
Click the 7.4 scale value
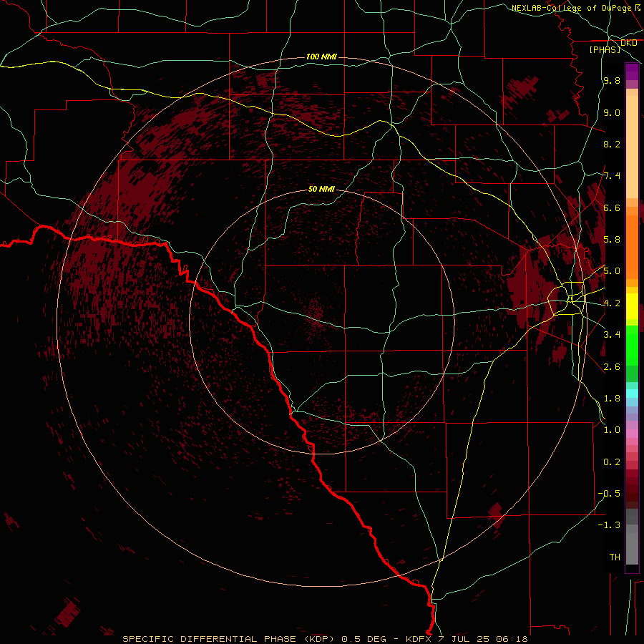[612, 176]
